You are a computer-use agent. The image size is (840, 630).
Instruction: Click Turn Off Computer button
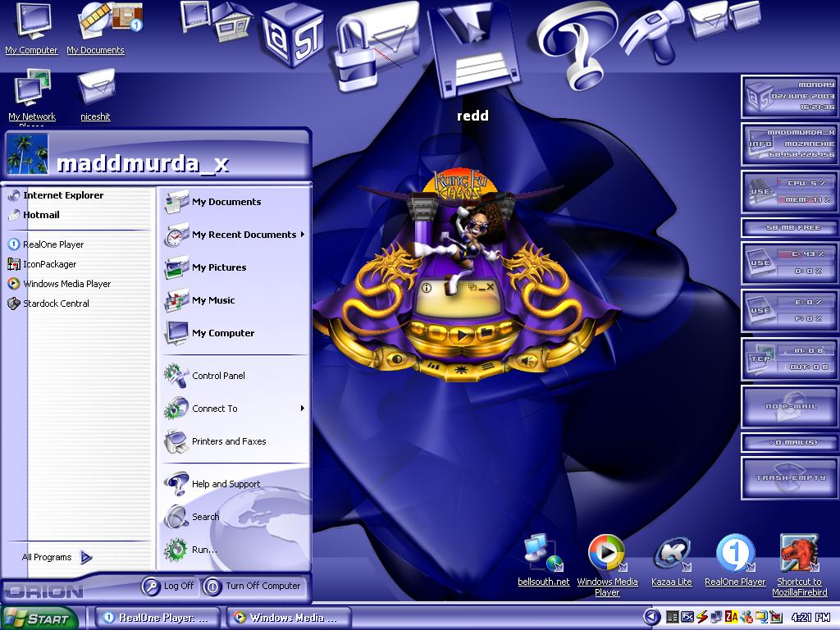(254, 586)
